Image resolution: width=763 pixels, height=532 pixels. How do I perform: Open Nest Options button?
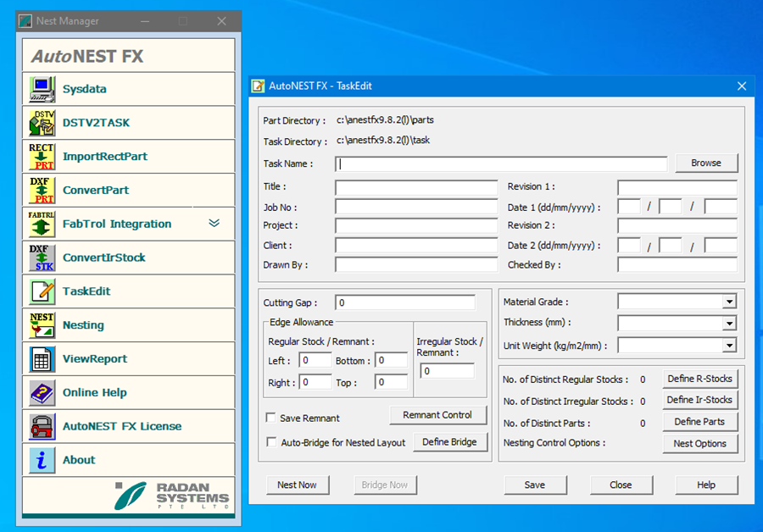coord(699,444)
